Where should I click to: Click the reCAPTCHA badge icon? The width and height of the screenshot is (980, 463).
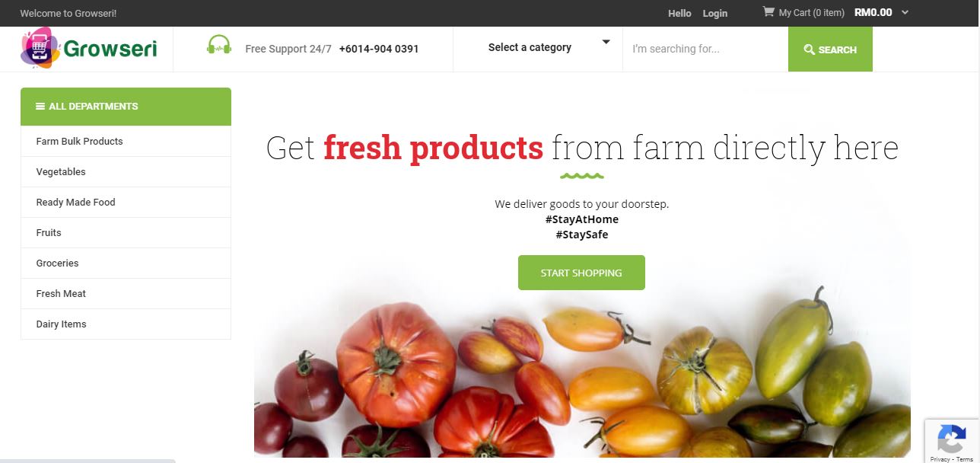952,439
